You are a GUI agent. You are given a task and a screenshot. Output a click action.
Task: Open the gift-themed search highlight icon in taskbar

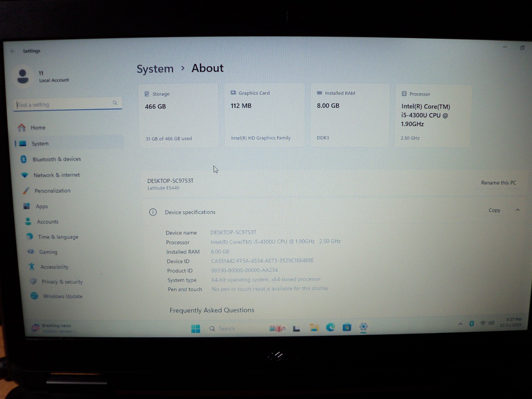(x=277, y=329)
